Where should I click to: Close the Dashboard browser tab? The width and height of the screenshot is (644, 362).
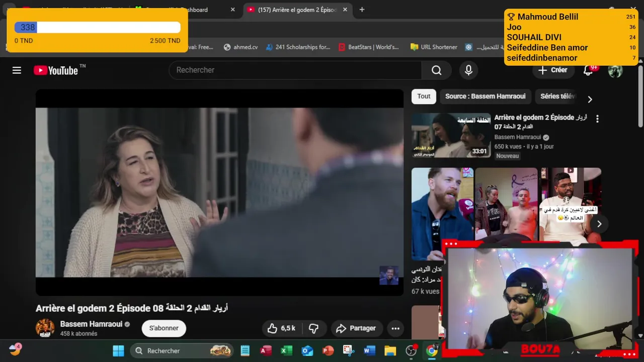[232, 10]
